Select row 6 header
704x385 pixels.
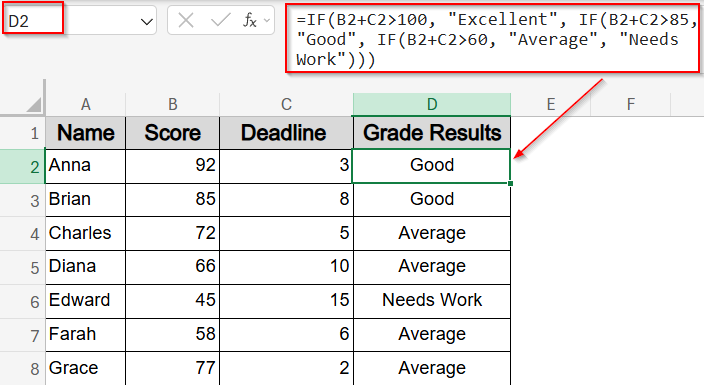(x=22, y=301)
